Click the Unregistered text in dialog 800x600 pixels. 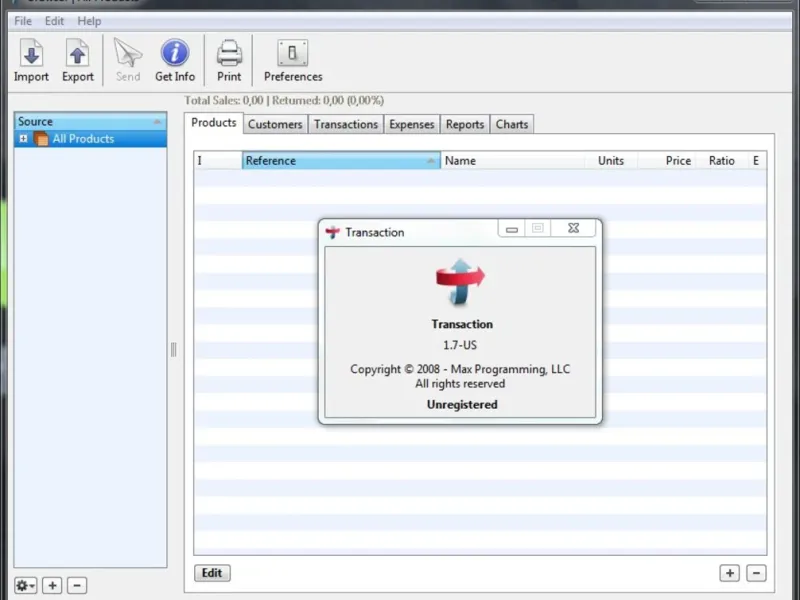(x=462, y=405)
